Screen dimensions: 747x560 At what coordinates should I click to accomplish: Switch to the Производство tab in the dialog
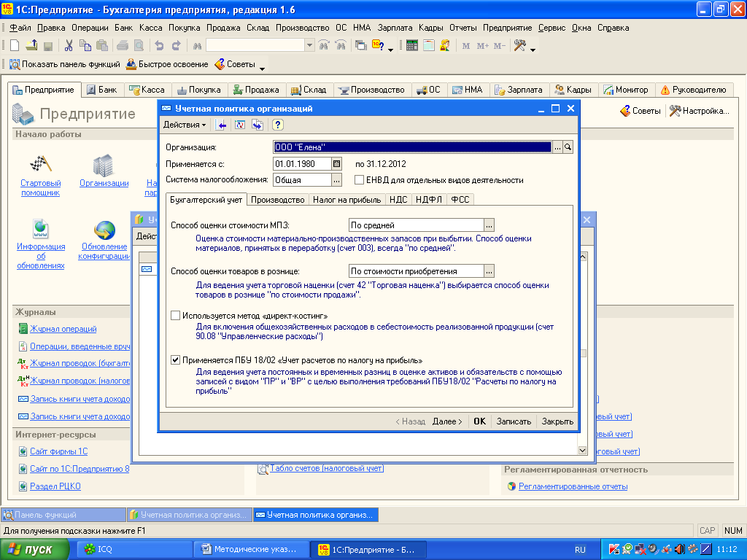278,200
